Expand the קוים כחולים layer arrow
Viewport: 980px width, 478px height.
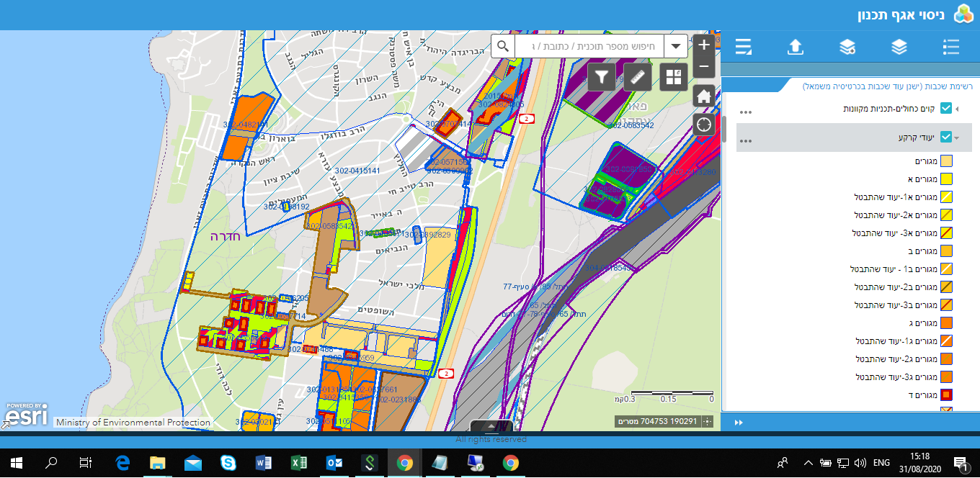[x=957, y=109]
